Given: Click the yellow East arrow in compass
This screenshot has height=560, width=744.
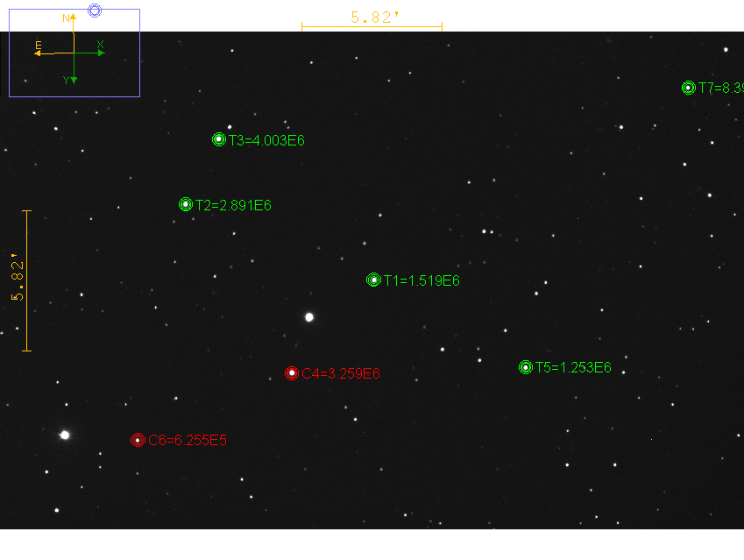Looking at the screenshot, I should [x=40, y=53].
